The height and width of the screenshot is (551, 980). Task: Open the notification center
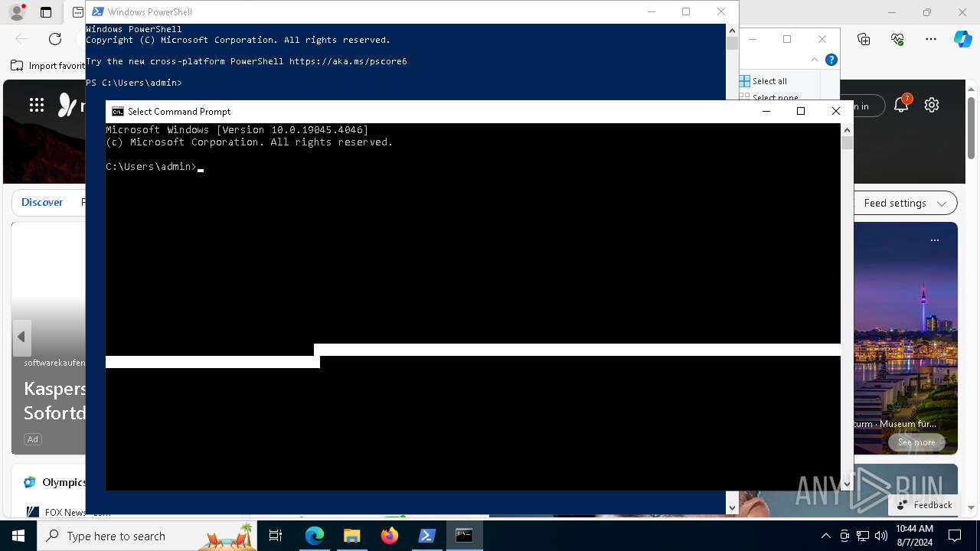[955, 536]
